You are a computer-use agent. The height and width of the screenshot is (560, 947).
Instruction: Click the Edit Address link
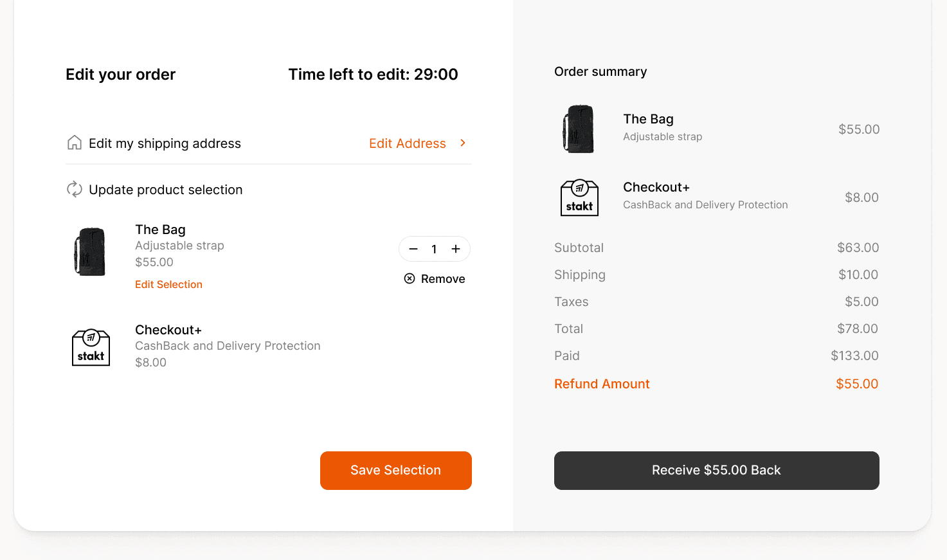[x=407, y=143]
